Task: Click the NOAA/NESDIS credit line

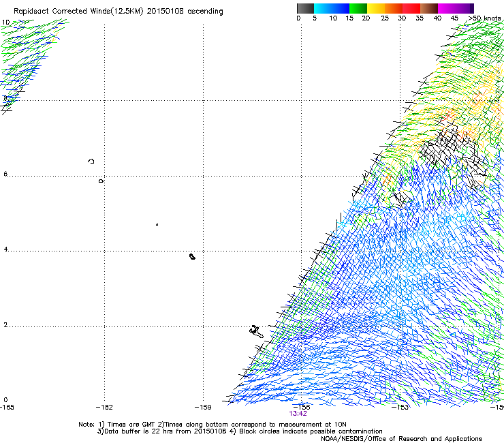Action: 401,439
